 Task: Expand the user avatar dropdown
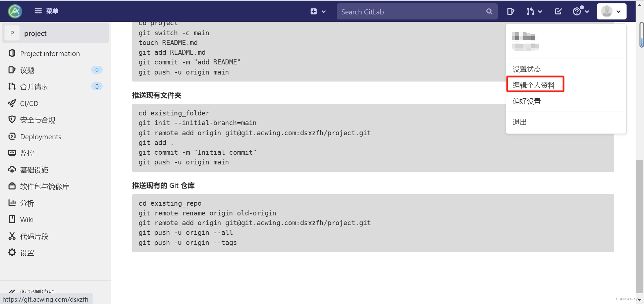point(611,11)
